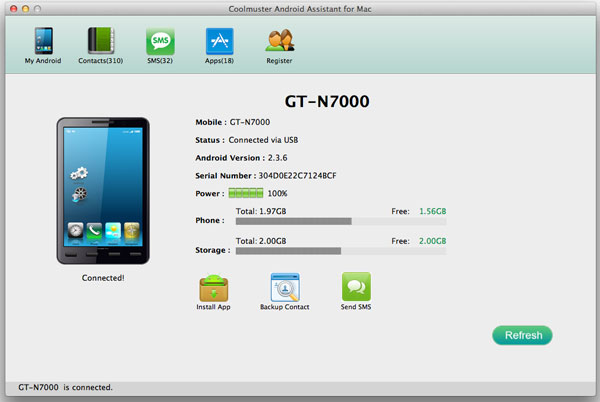Click 'Total: 2.00GB' storage capacity text
600x402 pixels.
[x=261, y=241]
